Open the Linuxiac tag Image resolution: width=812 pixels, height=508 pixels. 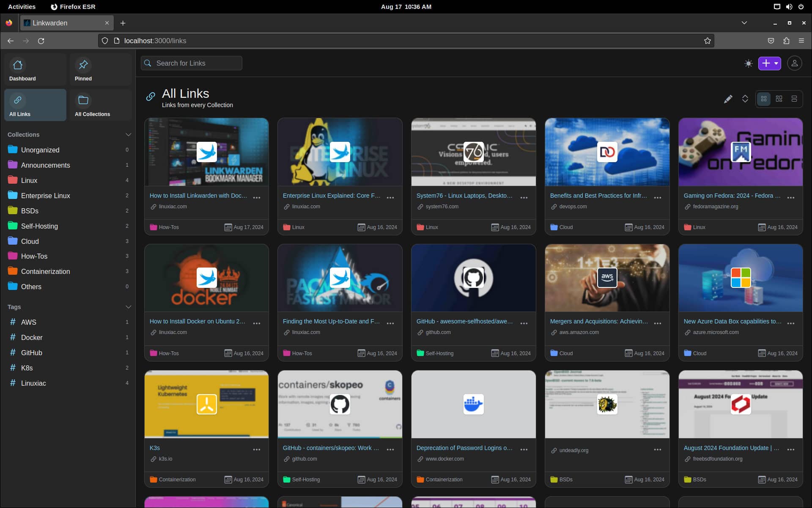click(33, 383)
